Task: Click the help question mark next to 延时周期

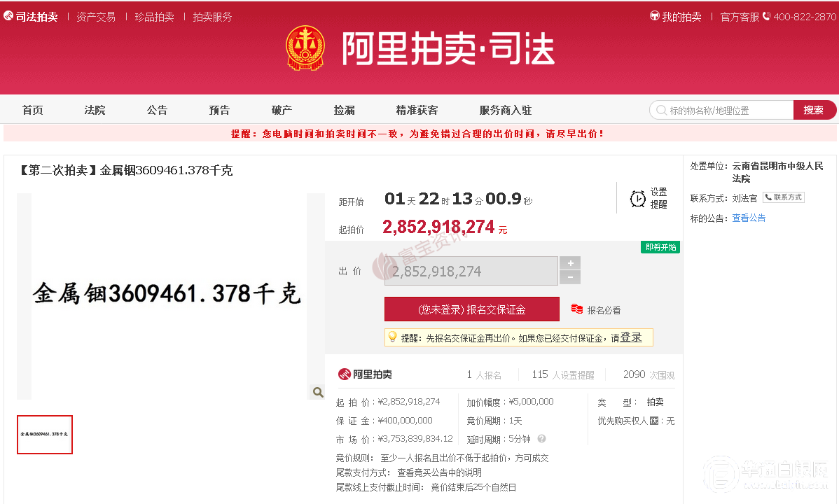Action: 541,439
